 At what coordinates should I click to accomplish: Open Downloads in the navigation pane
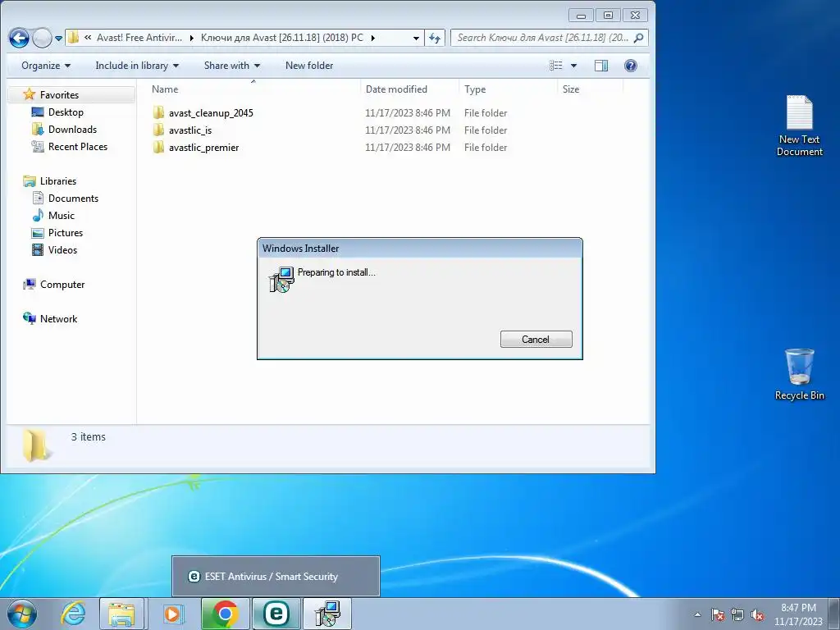(72, 129)
